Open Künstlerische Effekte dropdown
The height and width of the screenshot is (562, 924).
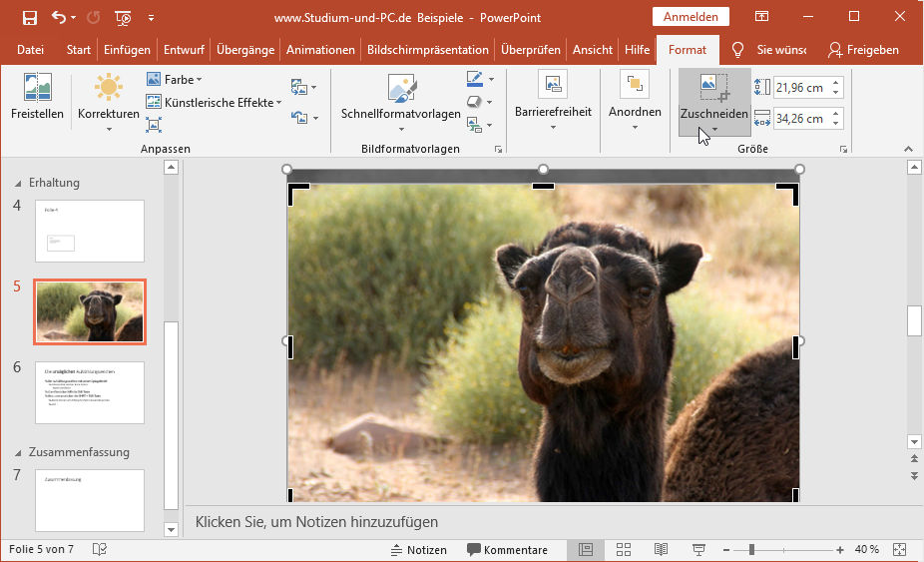point(214,102)
